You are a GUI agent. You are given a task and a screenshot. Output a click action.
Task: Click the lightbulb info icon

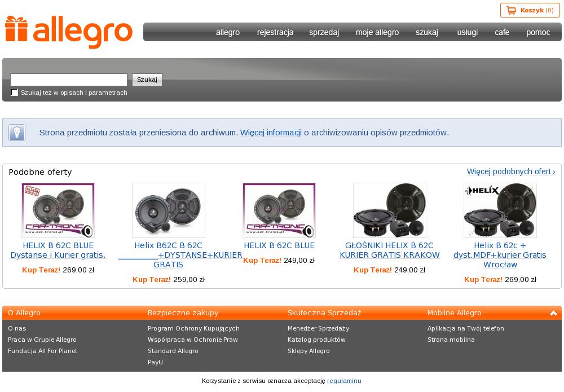pos(17,133)
